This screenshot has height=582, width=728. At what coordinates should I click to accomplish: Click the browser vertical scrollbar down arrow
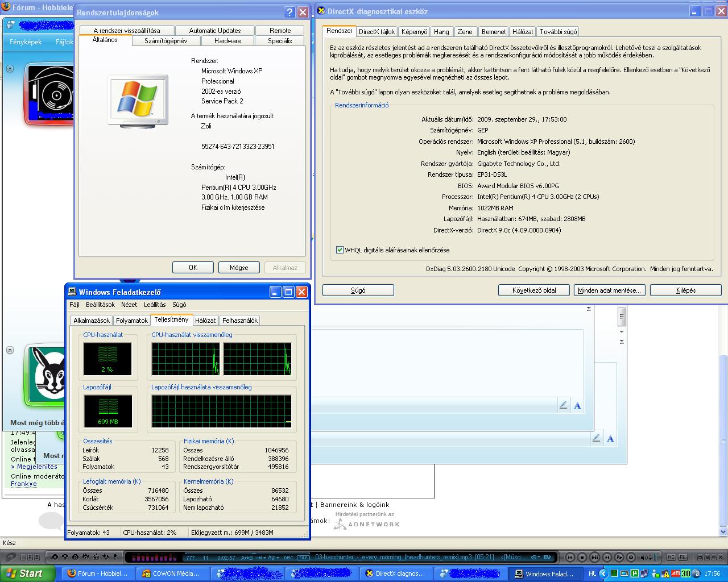point(723,532)
